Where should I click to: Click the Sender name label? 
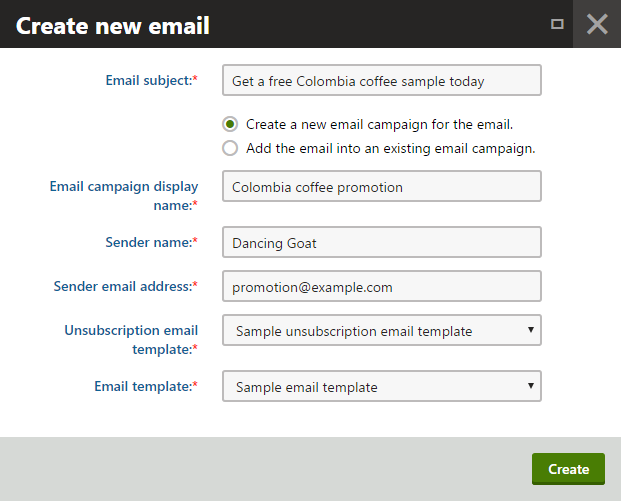[x=151, y=242]
